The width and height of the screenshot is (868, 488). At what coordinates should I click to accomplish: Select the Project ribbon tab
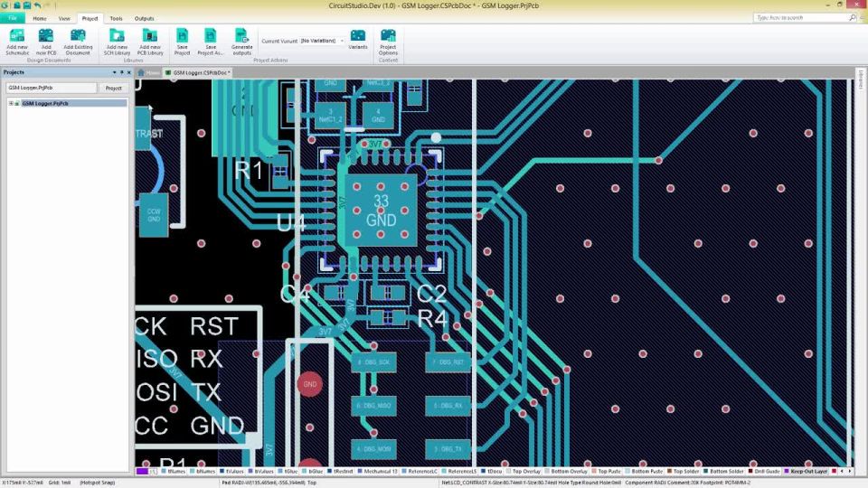click(x=90, y=18)
